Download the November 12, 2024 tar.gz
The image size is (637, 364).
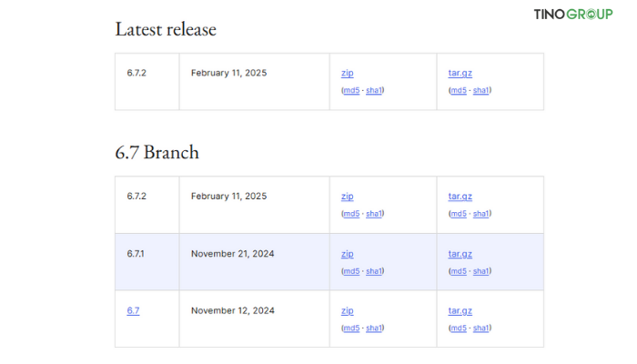point(460,311)
